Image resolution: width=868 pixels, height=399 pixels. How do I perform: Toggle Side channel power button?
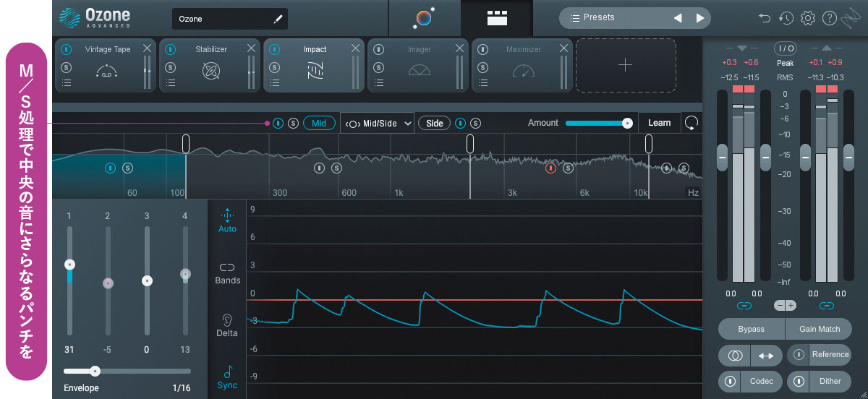point(460,123)
